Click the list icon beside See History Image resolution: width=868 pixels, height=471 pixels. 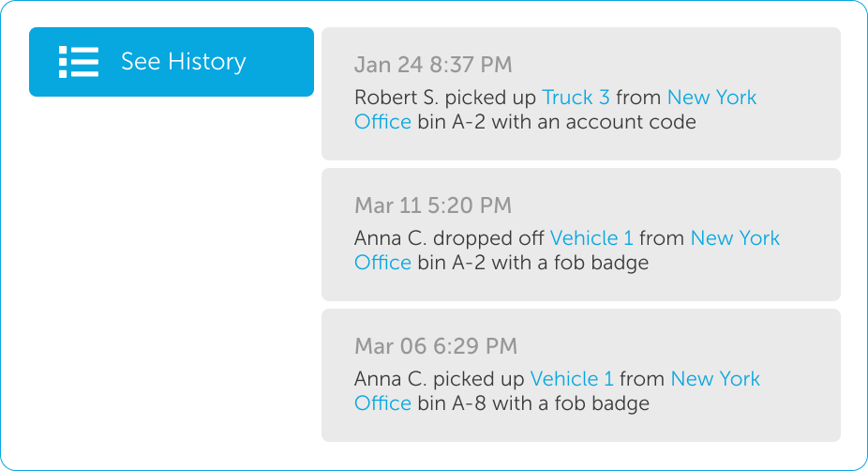click(79, 62)
